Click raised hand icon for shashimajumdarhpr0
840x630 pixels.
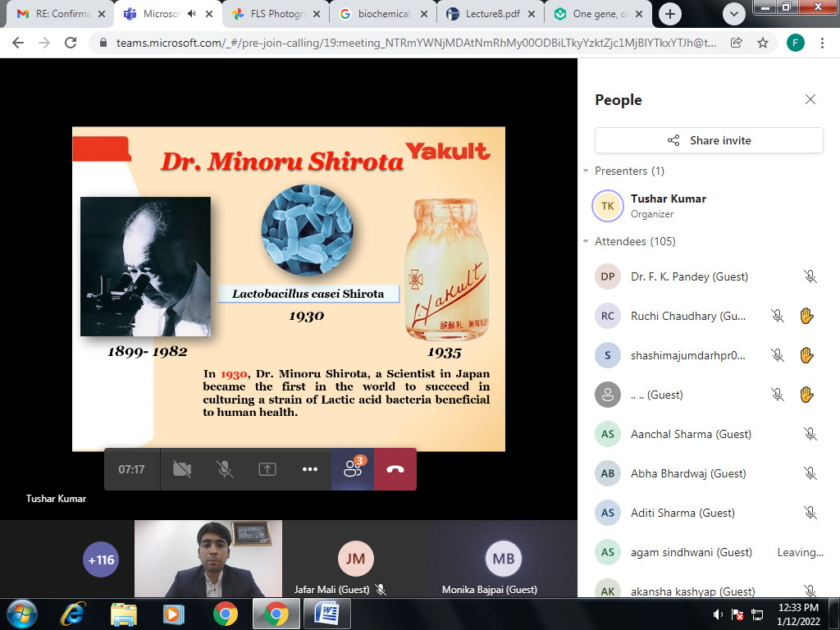click(x=807, y=355)
